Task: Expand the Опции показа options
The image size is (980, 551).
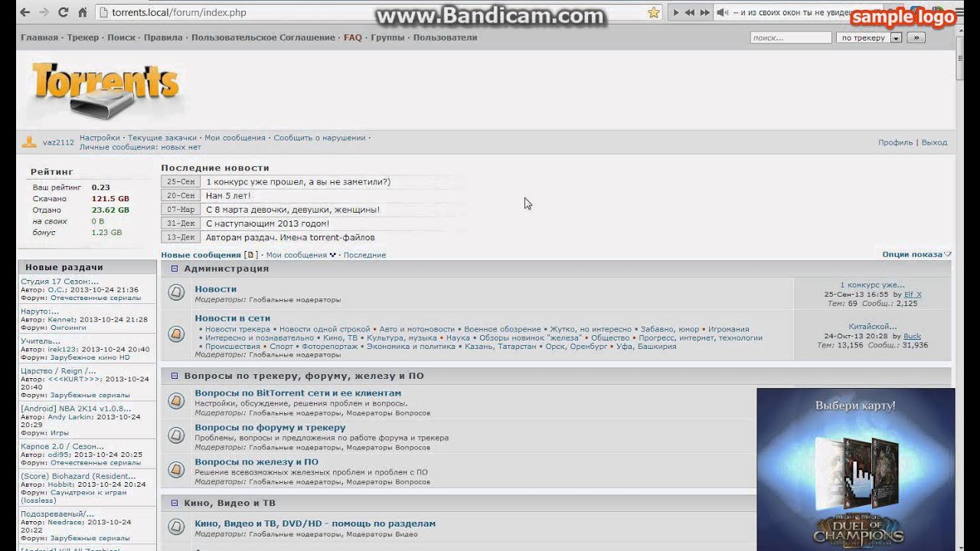Action: [x=916, y=254]
